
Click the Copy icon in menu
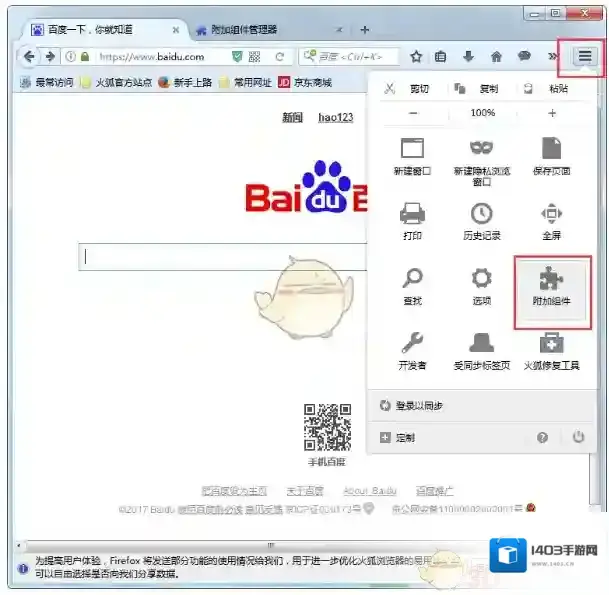coord(460,89)
